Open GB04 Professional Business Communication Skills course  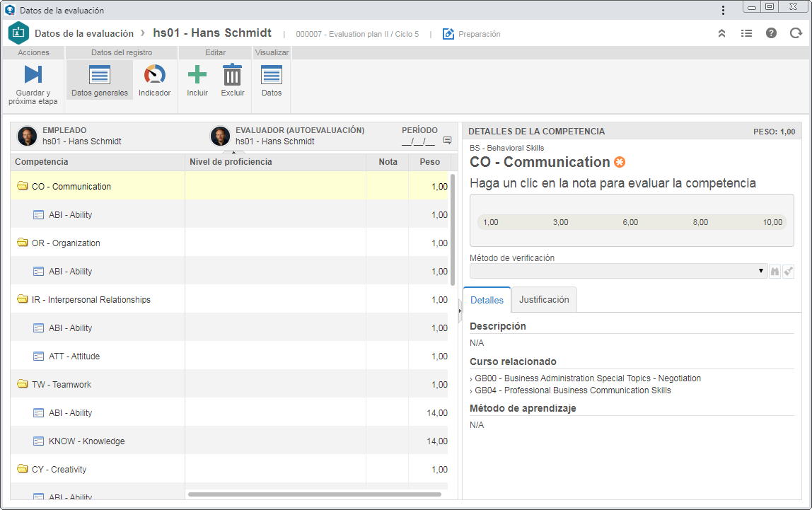[573, 390]
